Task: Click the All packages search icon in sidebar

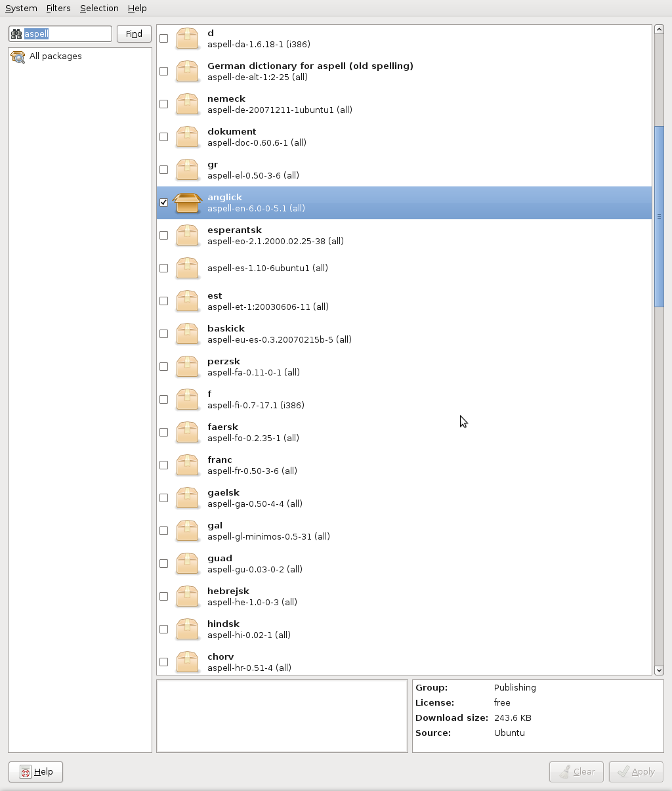Action: (x=18, y=56)
